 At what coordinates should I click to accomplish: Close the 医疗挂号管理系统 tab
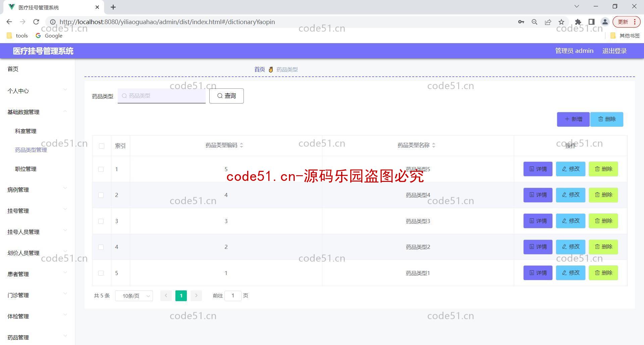click(x=97, y=7)
